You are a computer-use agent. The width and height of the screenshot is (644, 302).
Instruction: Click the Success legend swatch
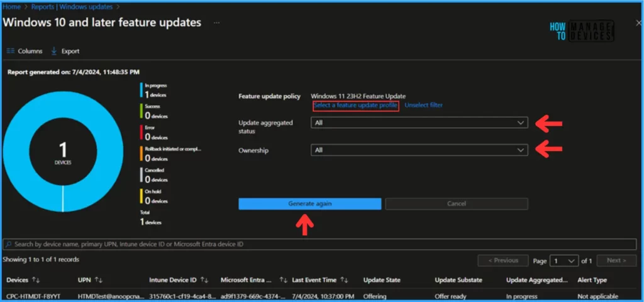coord(142,112)
